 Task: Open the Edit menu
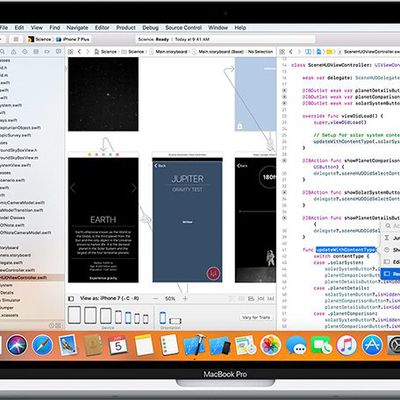pos(19,28)
